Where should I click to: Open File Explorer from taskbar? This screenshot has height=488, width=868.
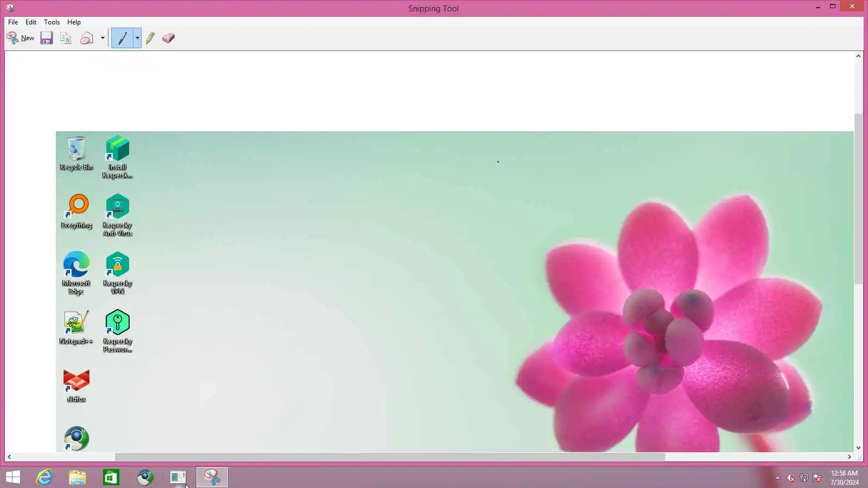(78, 477)
